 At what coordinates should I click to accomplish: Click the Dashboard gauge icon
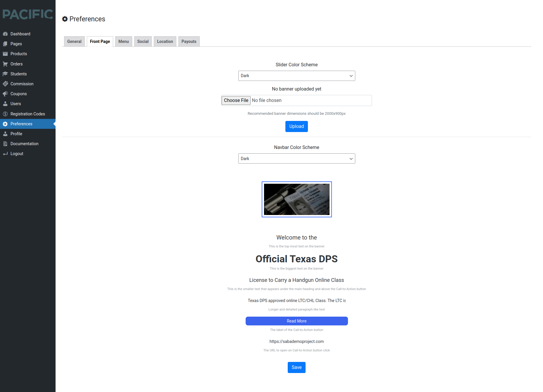pyautogui.click(x=5, y=34)
